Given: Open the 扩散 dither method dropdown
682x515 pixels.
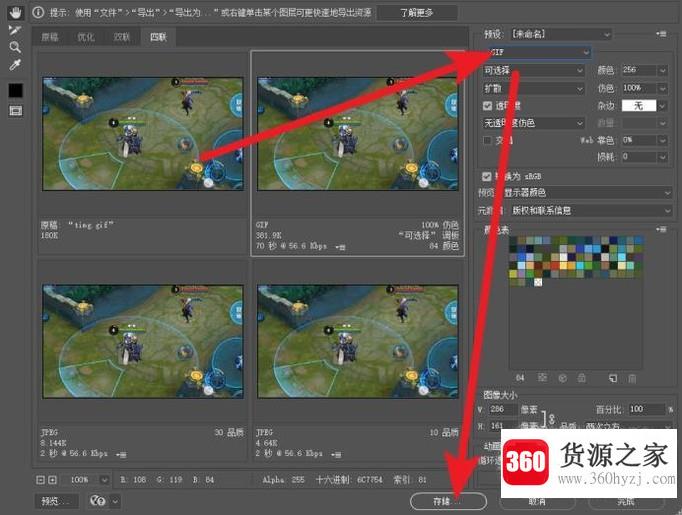Looking at the screenshot, I should tap(534, 89).
